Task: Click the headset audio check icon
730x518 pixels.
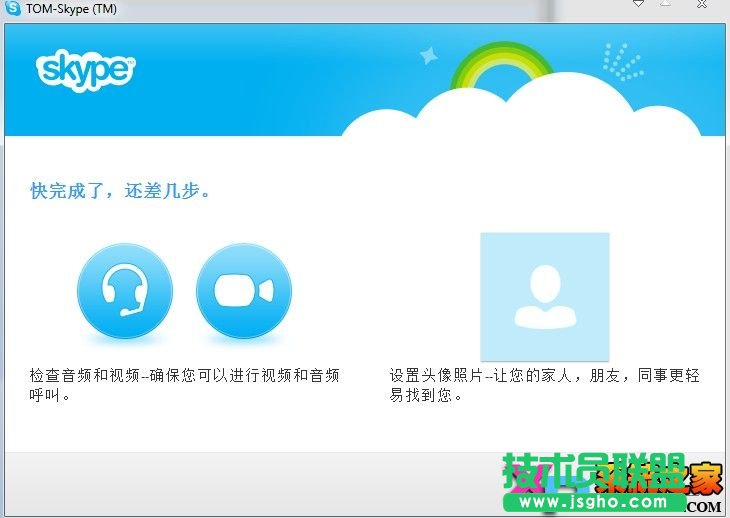Action: (124, 291)
